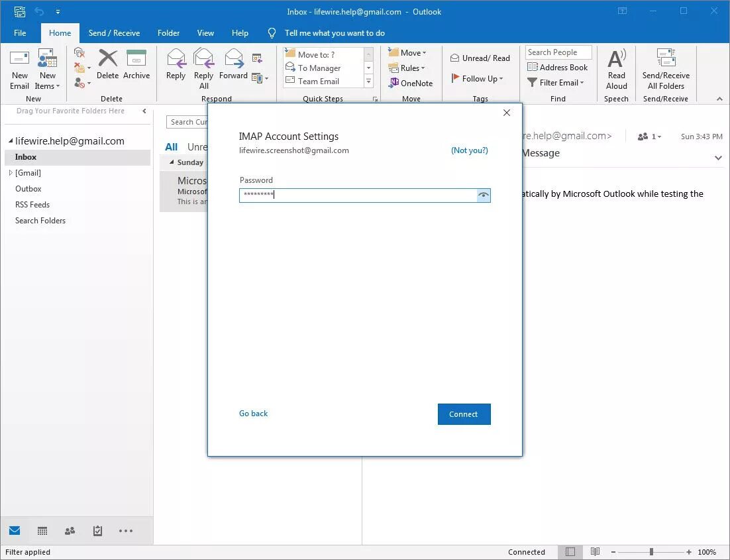
Task: Switch to People view
Action: (70, 531)
